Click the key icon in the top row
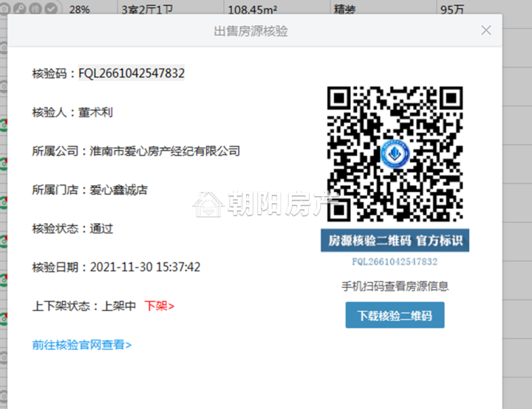532x409 pixels. [x=20, y=9]
